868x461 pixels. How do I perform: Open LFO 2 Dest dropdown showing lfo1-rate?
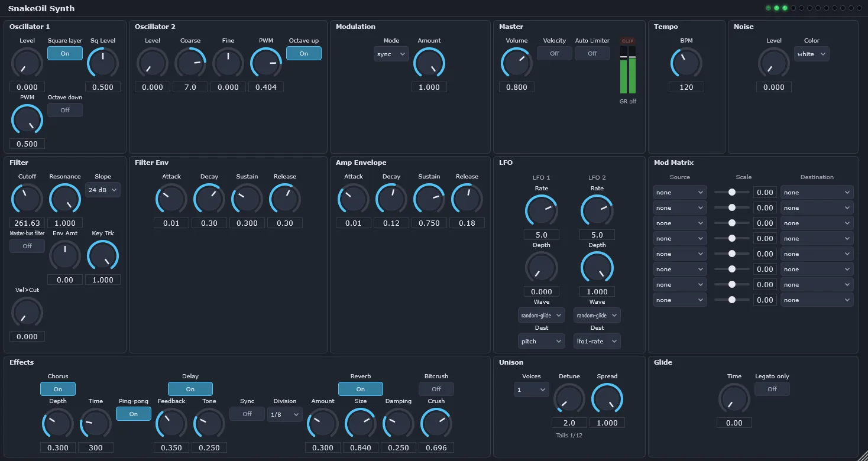(x=597, y=341)
